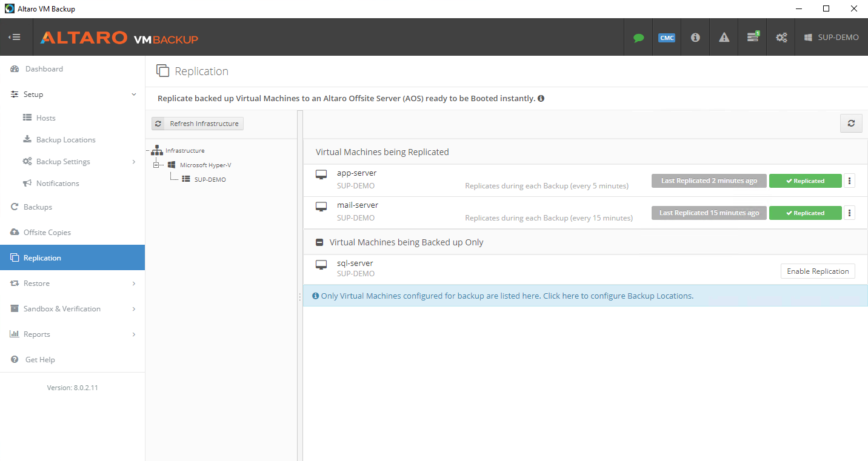Click the link to configure Backup Locations
The width and height of the screenshot is (868, 461).
[x=618, y=296]
